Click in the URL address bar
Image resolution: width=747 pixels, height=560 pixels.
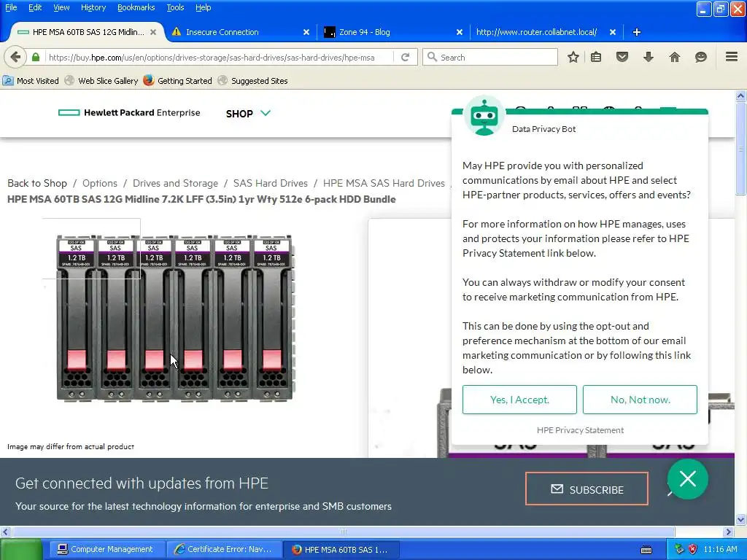pyautogui.click(x=219, y=57)
